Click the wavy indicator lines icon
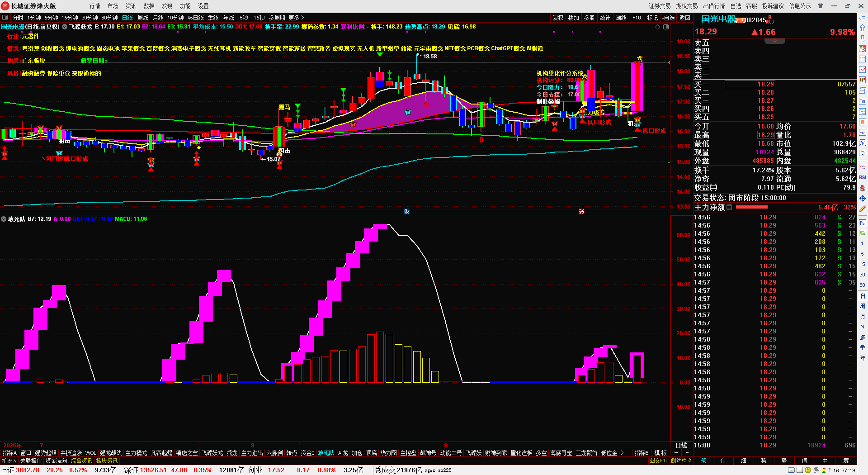The image size is (868, 475). 863,167
